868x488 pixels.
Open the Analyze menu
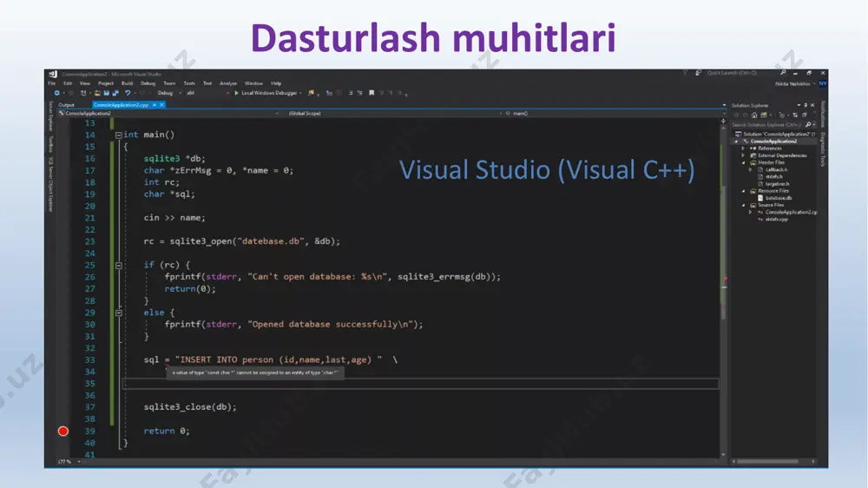pyautogui.click(x=228, y=83)
